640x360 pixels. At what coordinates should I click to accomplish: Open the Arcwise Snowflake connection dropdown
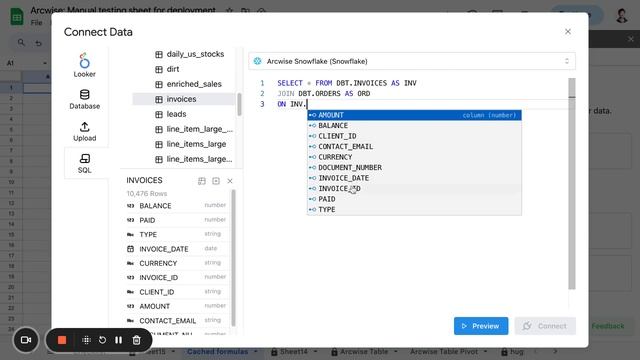(412, 61)
